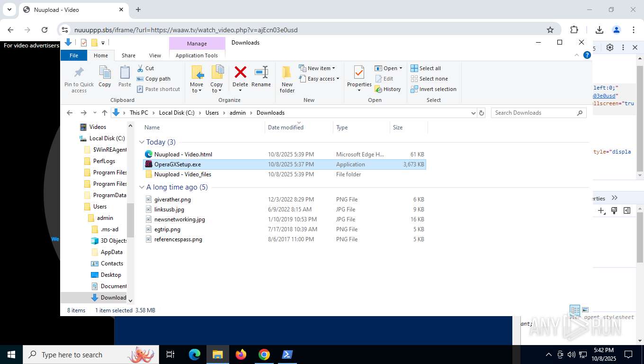
Task: Click Copy path in Clipboard group
Action: click(153, 79)
